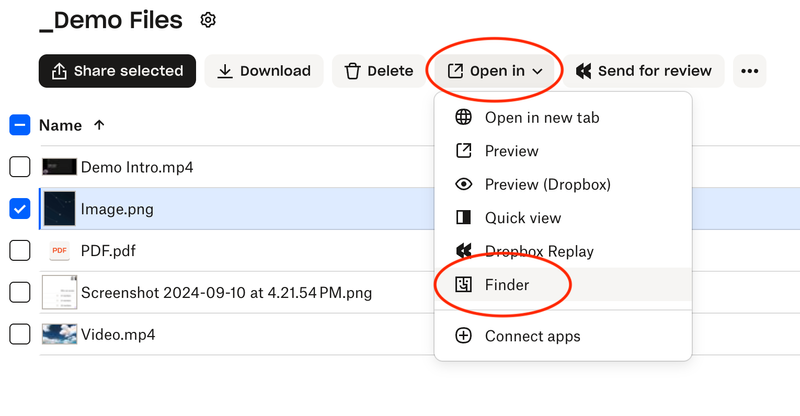Expand the Open in dropdown
800x416 pixels.
coord(495,71)
